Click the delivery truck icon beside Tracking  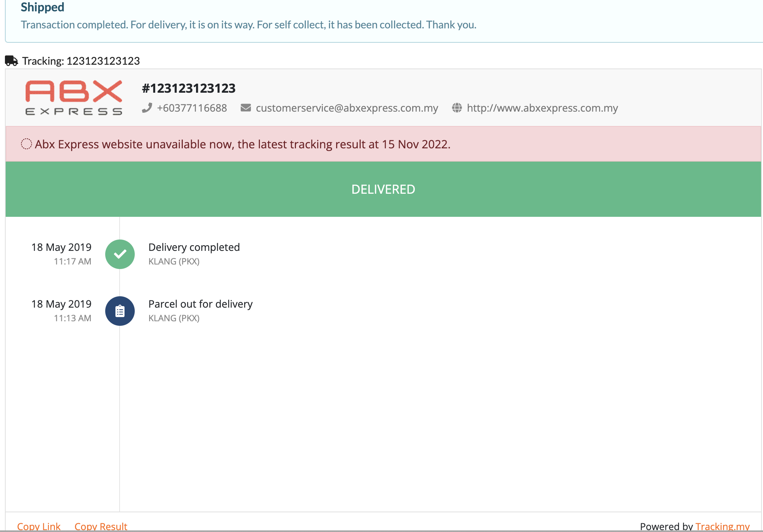(11, 61)
